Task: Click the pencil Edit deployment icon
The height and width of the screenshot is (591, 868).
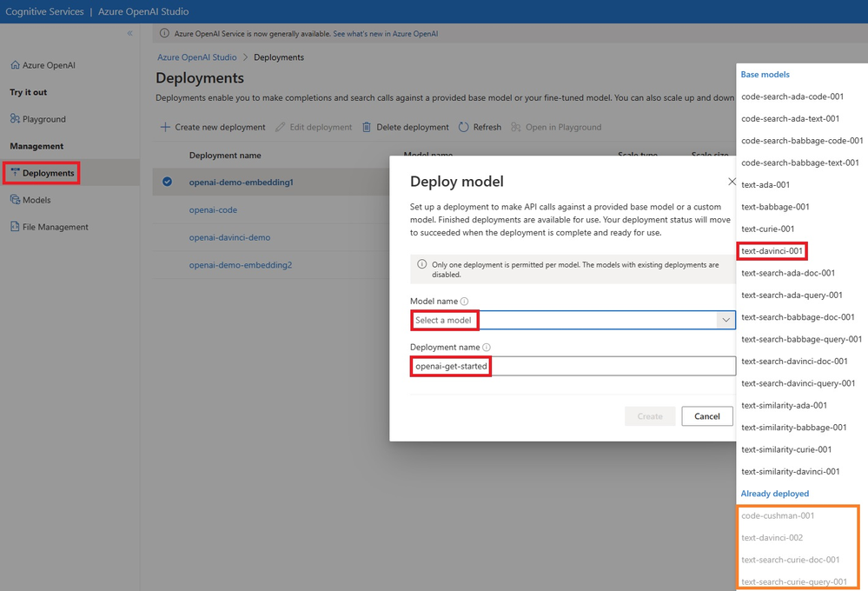Action: click(280, 127)
